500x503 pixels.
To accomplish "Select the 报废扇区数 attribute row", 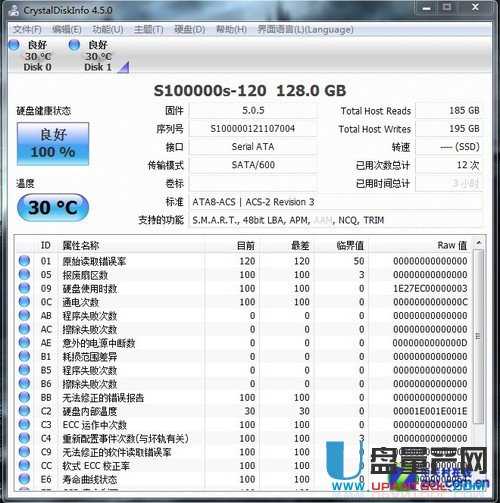I will [244, 275].
